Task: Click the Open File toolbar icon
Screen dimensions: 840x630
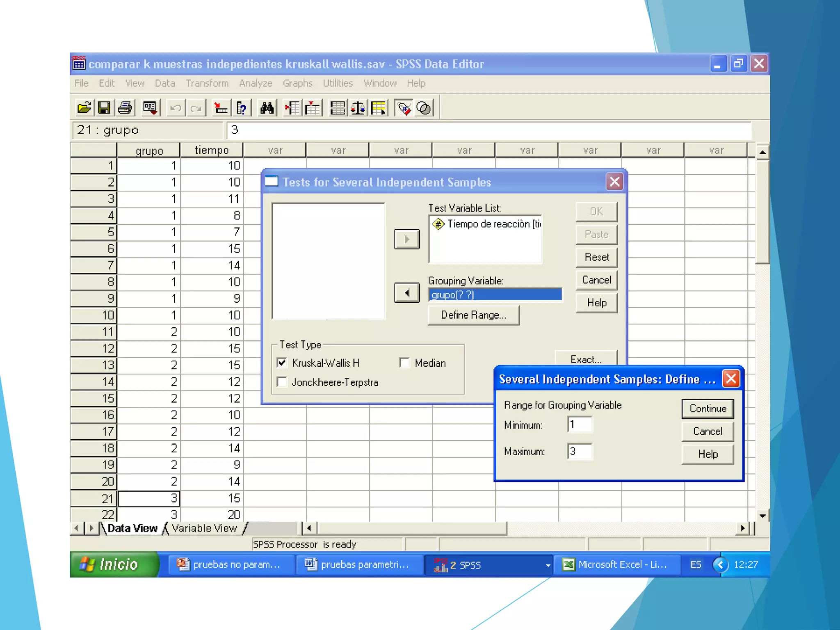Action: (x=84, y=108)
